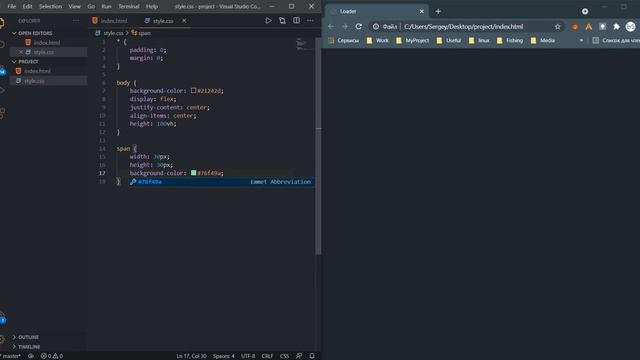Change line ending via CRLF entry
640x360 pixels.
[267, 356]
